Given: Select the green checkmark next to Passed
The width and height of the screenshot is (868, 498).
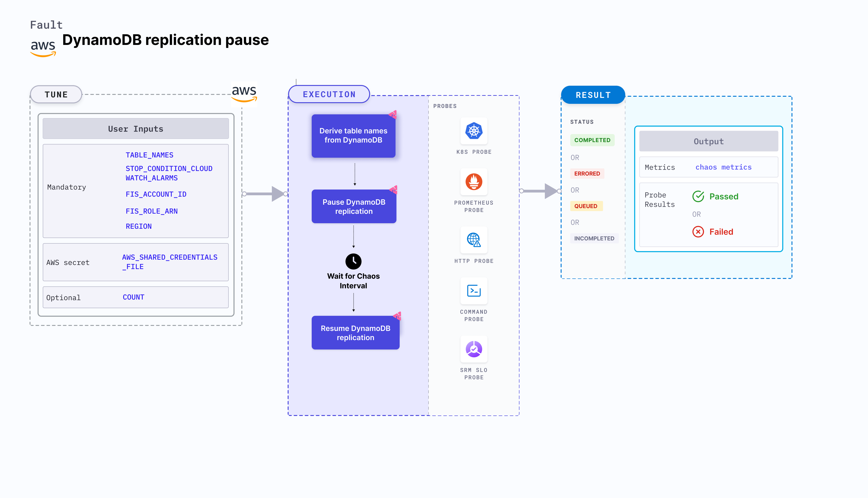Looking at the screenshot, I should (698, 196).
